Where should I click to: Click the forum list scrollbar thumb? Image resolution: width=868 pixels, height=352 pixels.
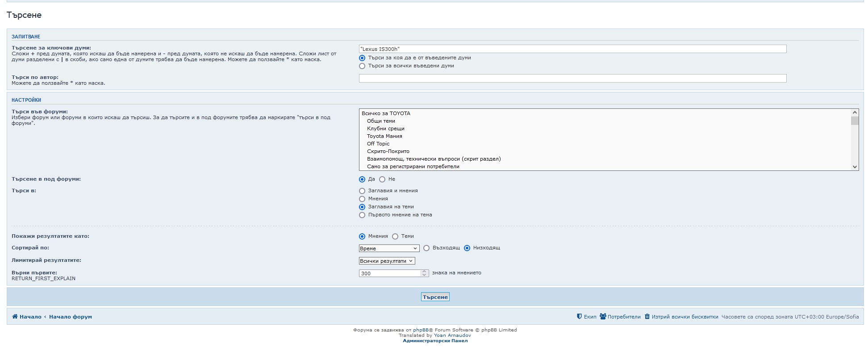click(x=855, y=121)
